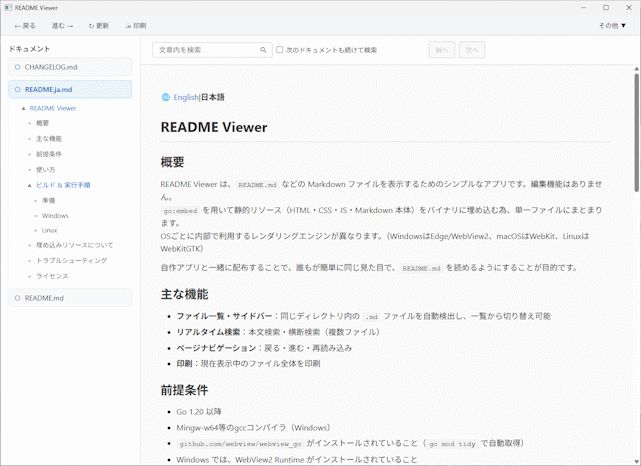Close the README Viewer window

(629, 7)
